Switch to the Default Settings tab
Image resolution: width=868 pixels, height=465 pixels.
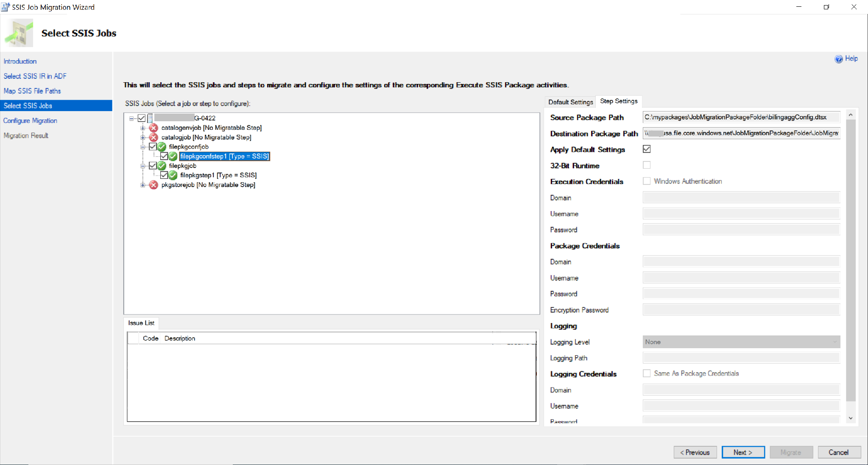(570, 101)
